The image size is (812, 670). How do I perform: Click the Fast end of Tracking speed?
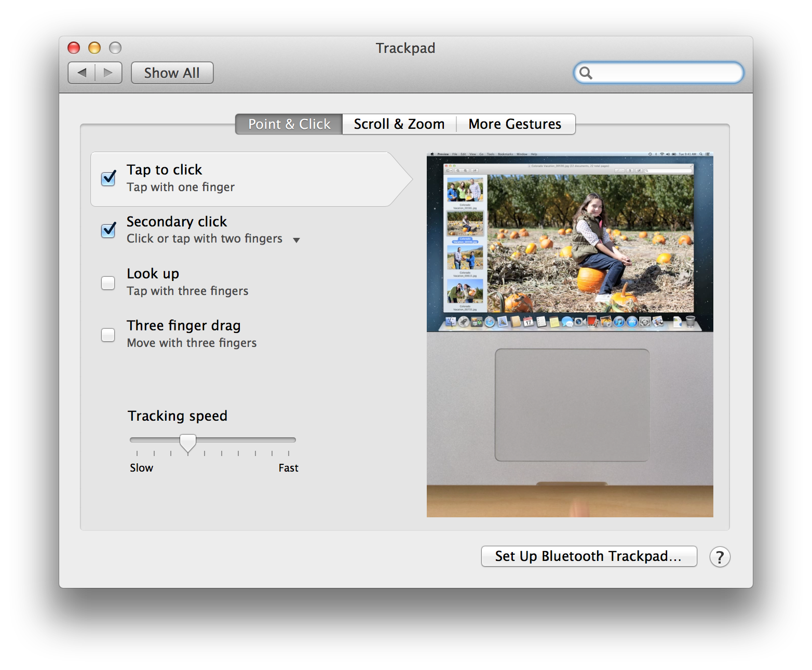(x=288, y=468)
